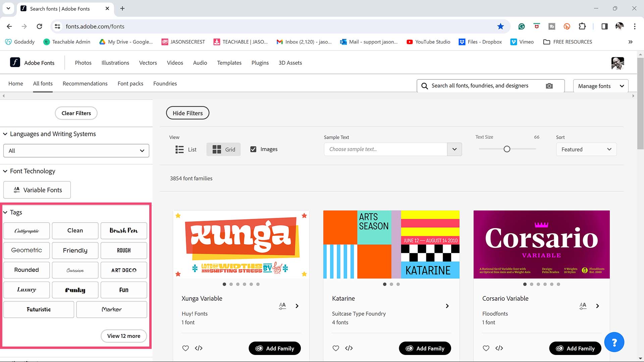This screenshot has height=362, width=644.
Task: Collapse the Font Technology section
Action: pos(5,171)
